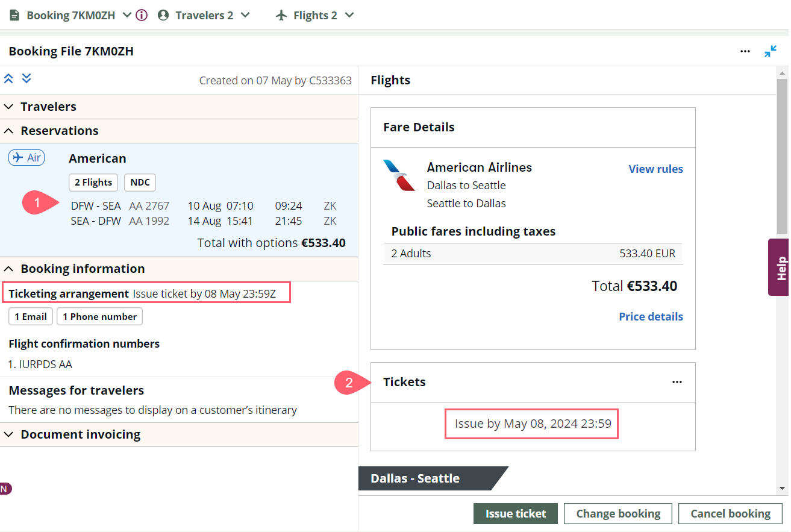Click confirmation number IURPDS AA
This screenshot has width=791, height=532.
point(40,365)
